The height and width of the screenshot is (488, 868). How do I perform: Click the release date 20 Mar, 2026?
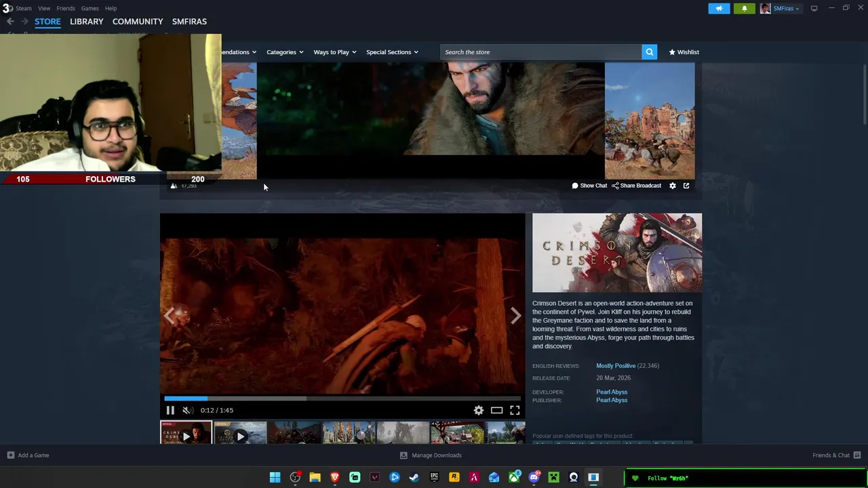(613, 378)
